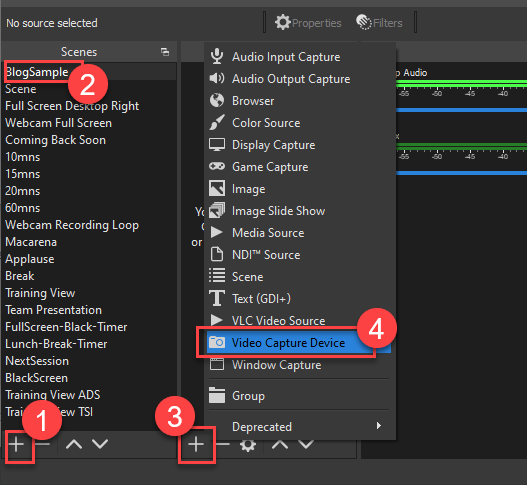Select the scene named Scene

89,89
